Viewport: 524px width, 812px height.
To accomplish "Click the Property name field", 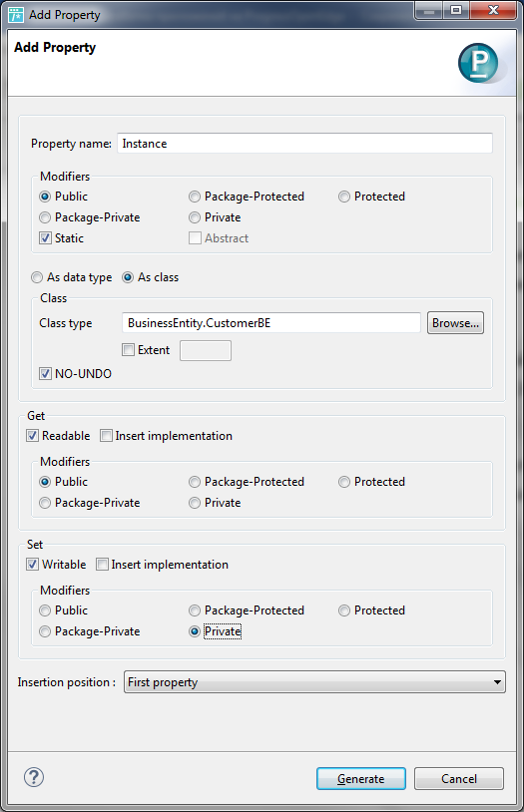I will pos(304,144).
